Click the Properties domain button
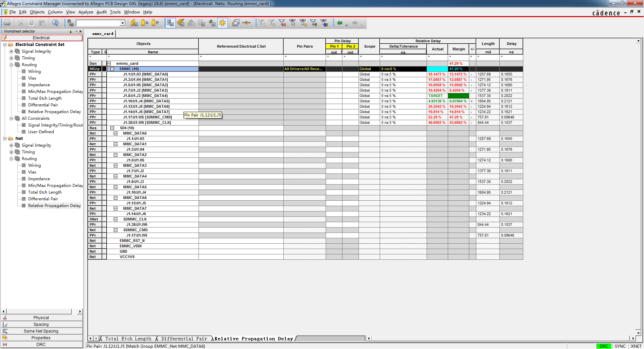Image resolution: width=644 pixels, height=349 pixels. (42, 338)
